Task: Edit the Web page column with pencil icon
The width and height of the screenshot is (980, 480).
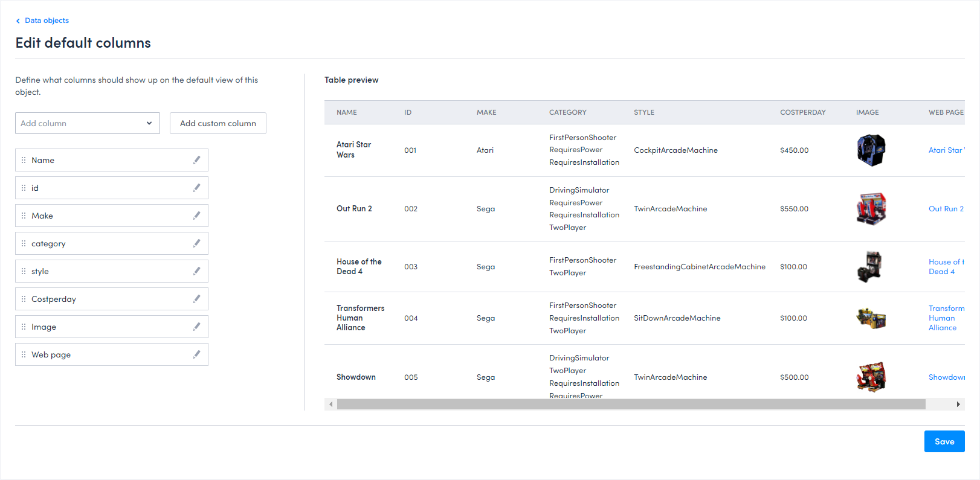Action: (x=196, y=354)
